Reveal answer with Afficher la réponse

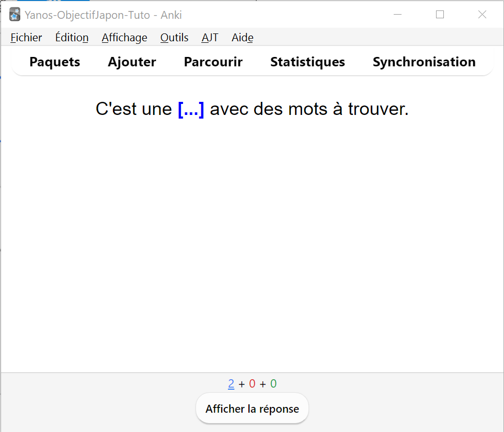pos(253,408)
